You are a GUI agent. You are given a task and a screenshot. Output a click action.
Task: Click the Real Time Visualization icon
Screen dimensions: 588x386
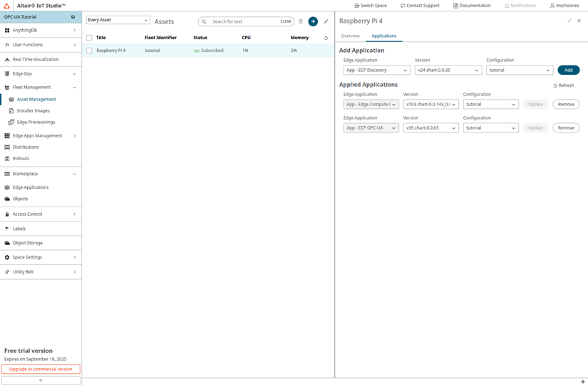tap(6, 60)
